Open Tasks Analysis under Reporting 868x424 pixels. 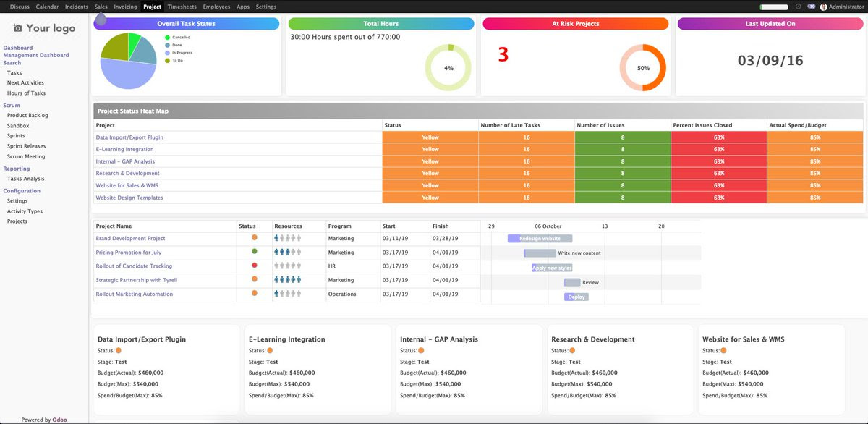coord(26,179)
